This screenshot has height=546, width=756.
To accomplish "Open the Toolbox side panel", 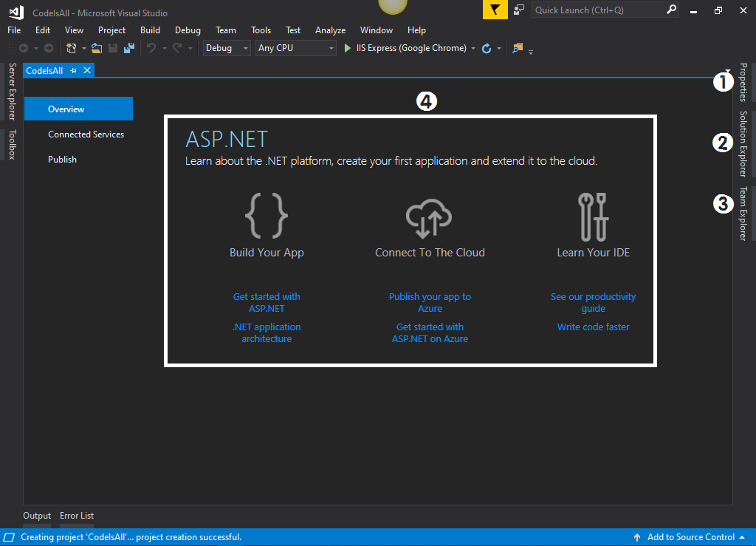I will click(12, 144).
